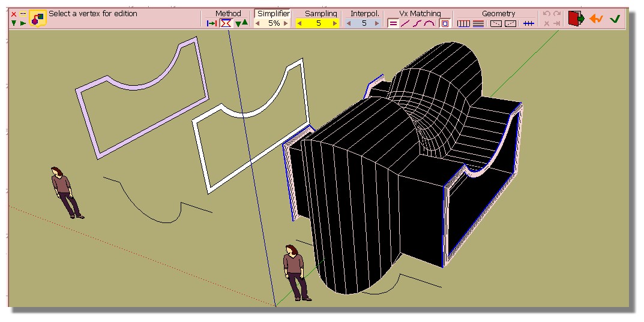Click the grey arrow-to-bar icon under redo

pyautogui.click(x=557, y=23)
